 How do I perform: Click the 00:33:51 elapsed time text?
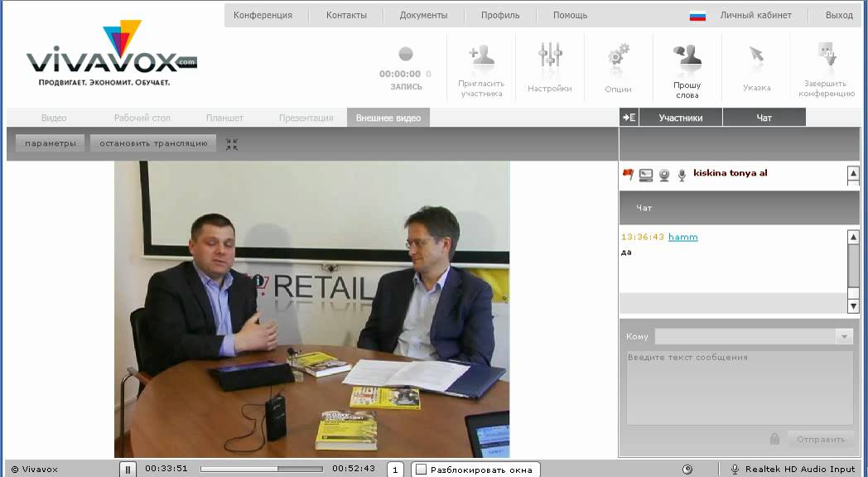coord(166,469)
